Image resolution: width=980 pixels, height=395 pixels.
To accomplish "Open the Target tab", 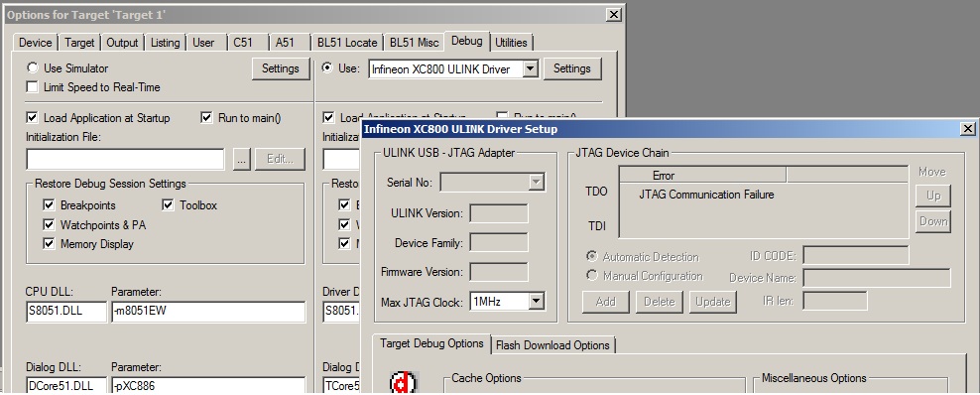I will tap(79, 43).
